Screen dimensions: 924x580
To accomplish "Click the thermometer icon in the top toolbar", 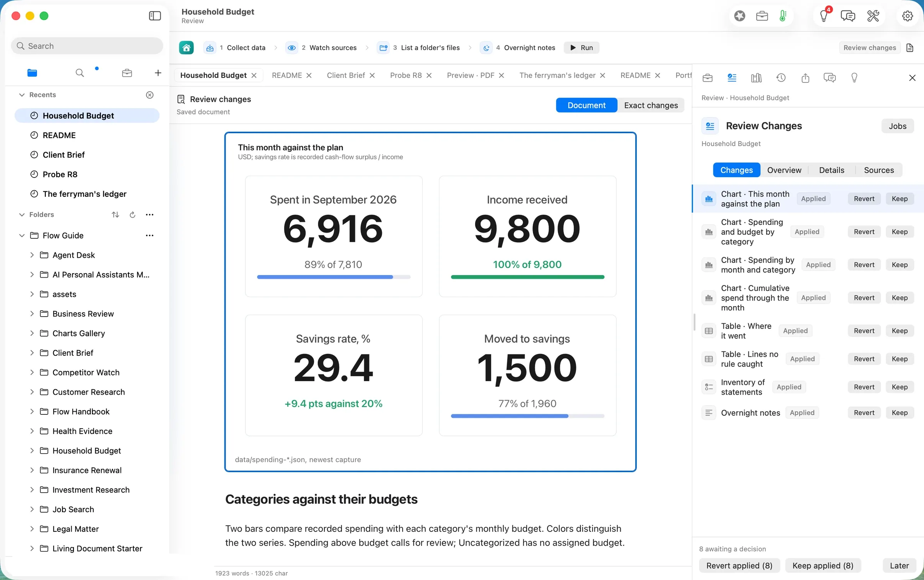I will (x=783, y=16).
